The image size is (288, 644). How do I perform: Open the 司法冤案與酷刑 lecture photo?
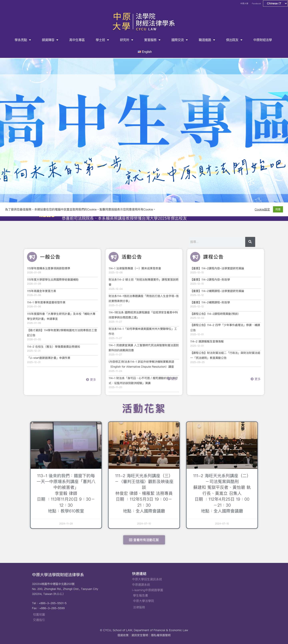[222, 445]
